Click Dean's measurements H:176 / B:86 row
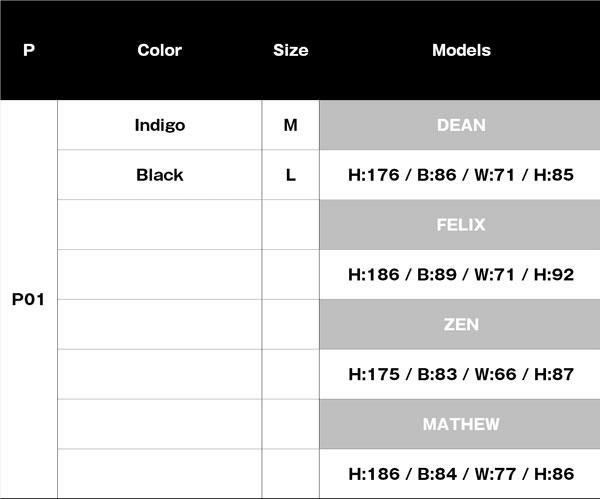This screenshot has width=600, height=499. 461,175
